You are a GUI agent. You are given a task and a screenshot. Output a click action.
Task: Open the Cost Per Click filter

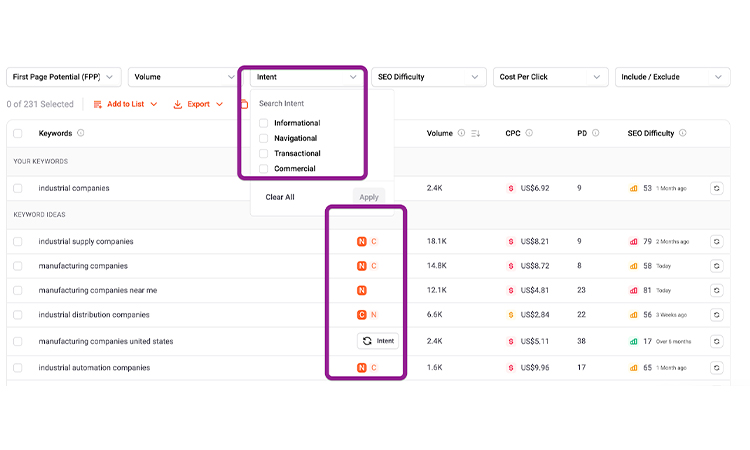tap(551, 77)
